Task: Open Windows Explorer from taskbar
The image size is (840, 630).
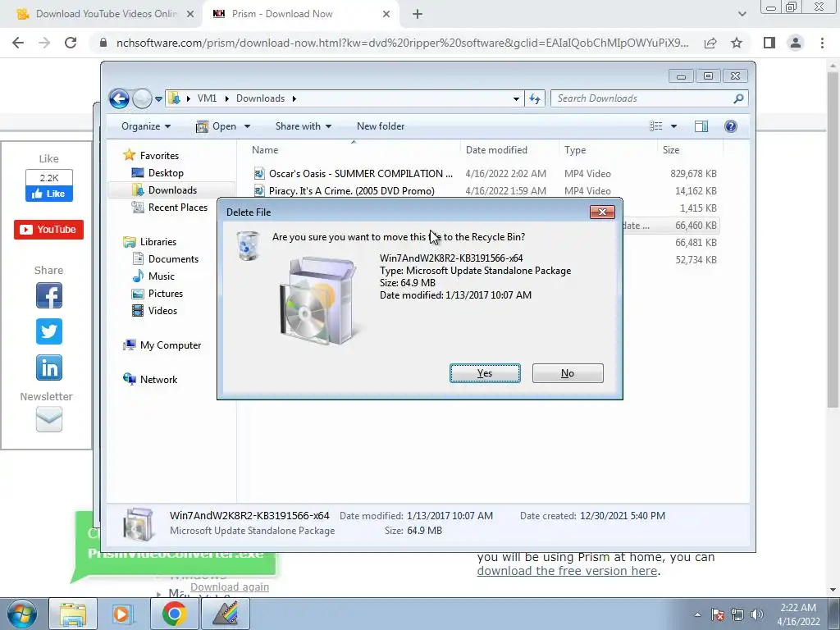Action: tap(73, 614)
